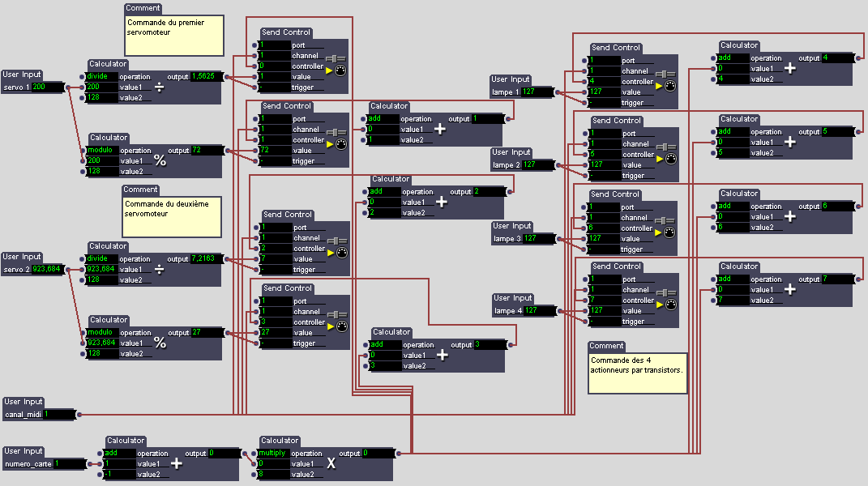This screenshot has width=868, height=486.
Task: Click the percent symbol in the modulo Calculator outputting 27
Action: (x=160, y=343)
